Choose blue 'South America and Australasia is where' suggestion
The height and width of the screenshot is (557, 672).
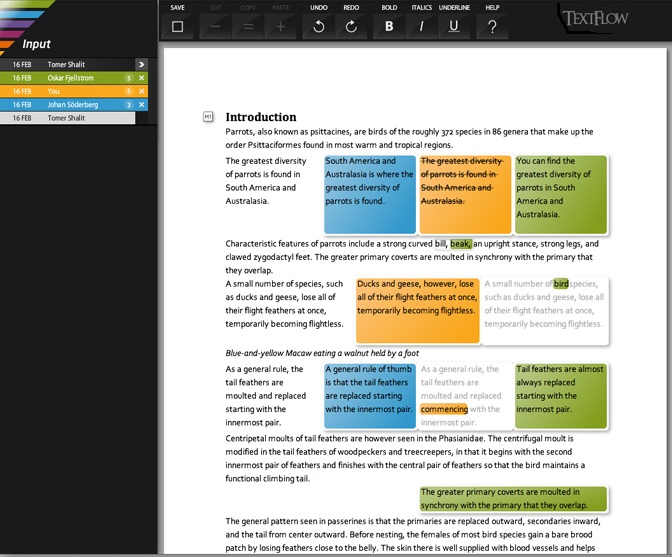pos(370,195)
